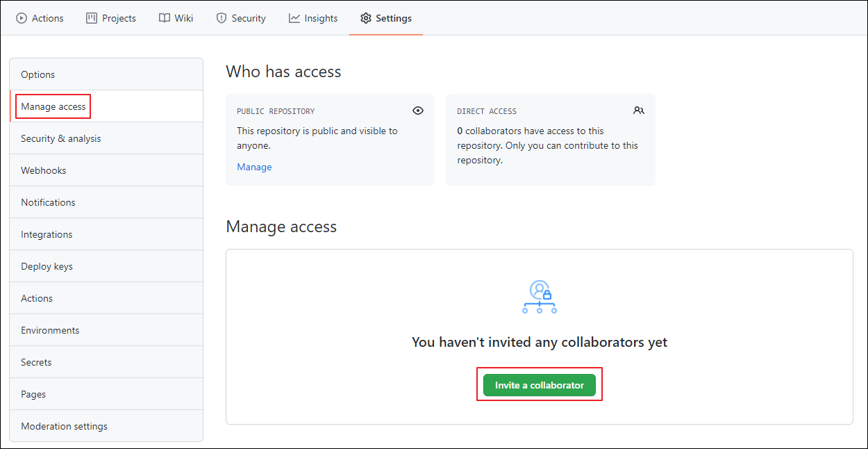Click the 'Who has access' heading
Viewport: 868px width, 449px height.
click(283, 72)
